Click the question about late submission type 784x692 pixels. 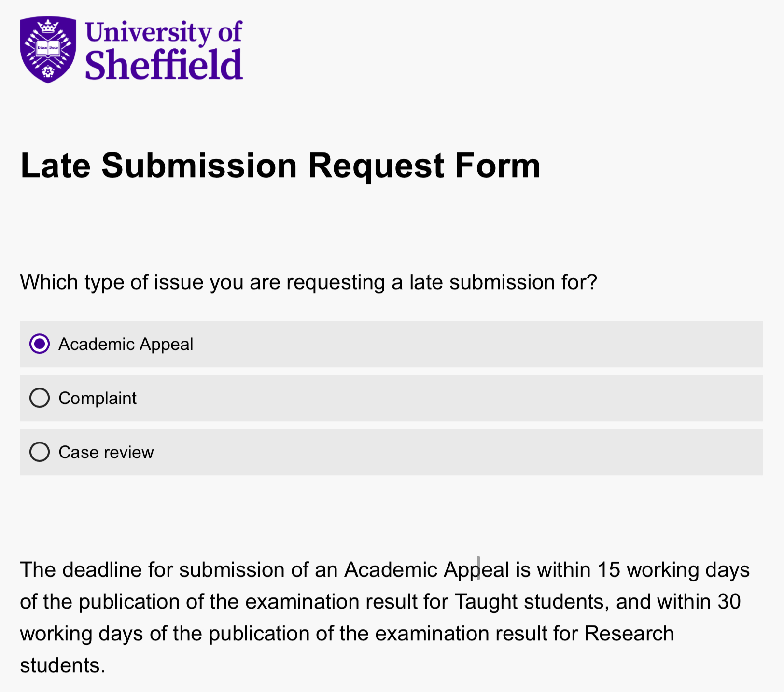[309, 282]
